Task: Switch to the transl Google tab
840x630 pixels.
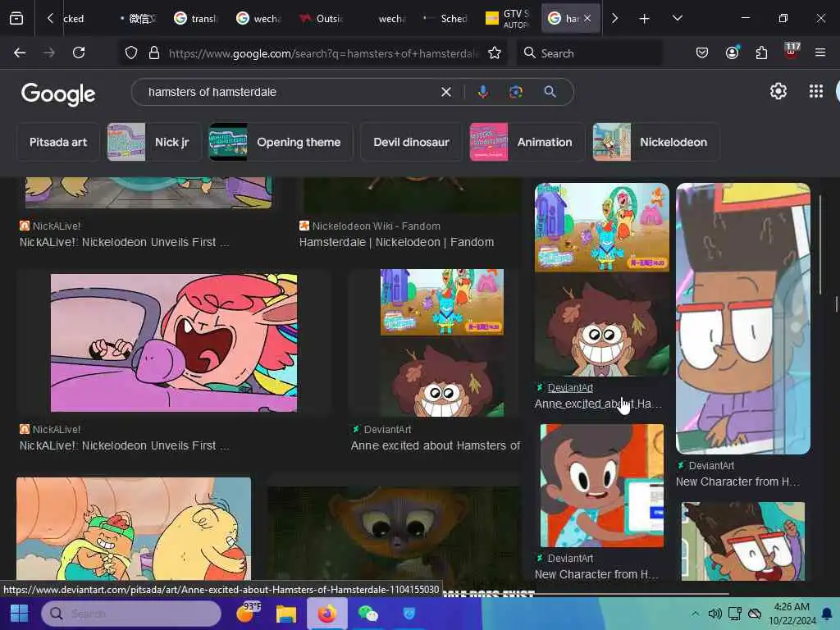Action: click(x=196, y=19)
